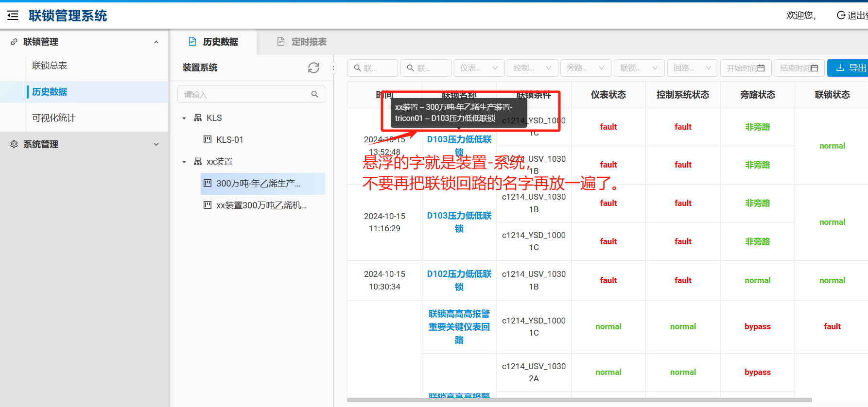This screenshot has width=868, height=407.
Task: Click the 旁路状态 column header
Action: point(757,95)
